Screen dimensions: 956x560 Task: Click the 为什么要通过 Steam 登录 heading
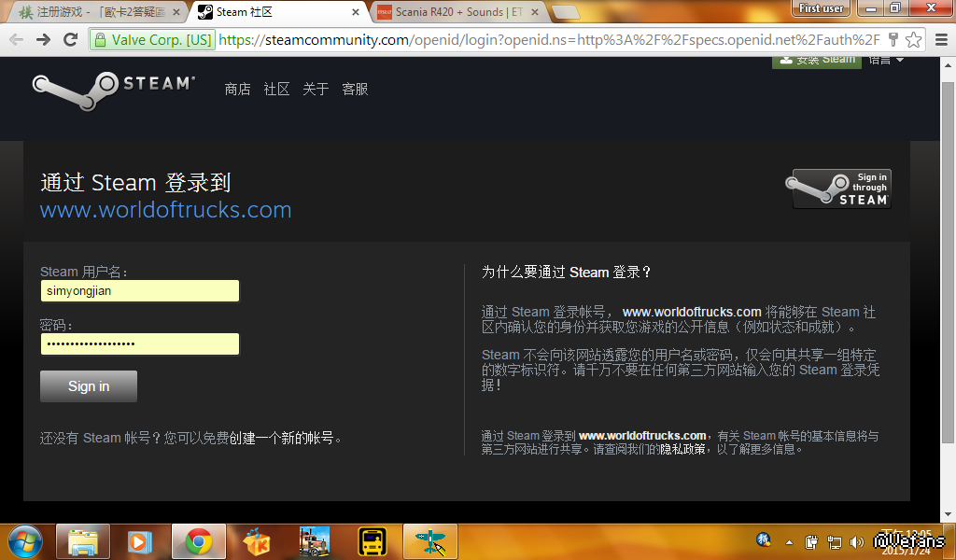click(x=566, y=272)
